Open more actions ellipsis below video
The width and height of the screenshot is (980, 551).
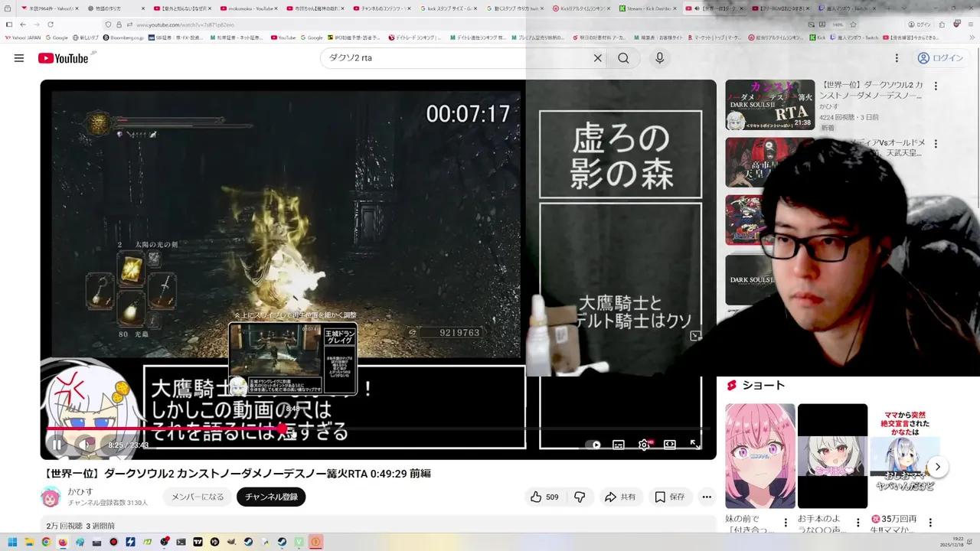[x=707, y=497]
